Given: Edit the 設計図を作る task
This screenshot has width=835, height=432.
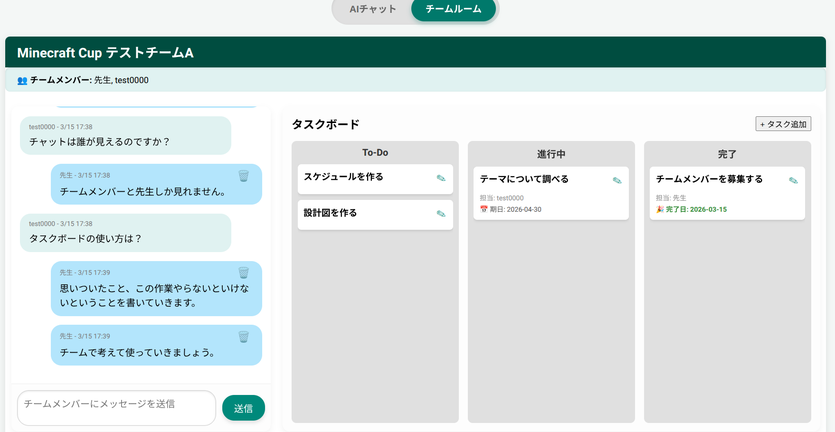Looking at the screenshot, I should click(x=441, y=214).
